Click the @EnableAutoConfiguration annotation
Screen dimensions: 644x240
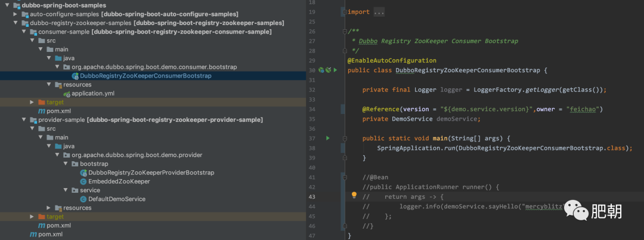coord(392,60)
